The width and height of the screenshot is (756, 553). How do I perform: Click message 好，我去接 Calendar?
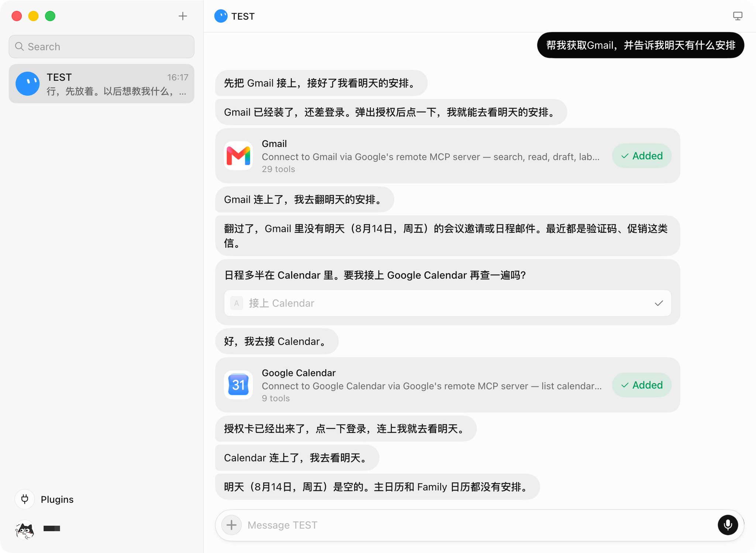click(x=277, y=341)
